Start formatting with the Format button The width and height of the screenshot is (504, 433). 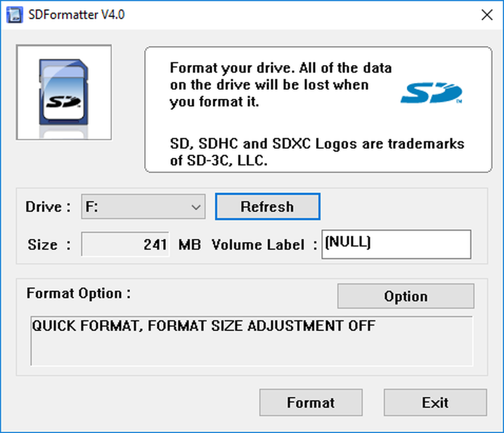[311, 402]
